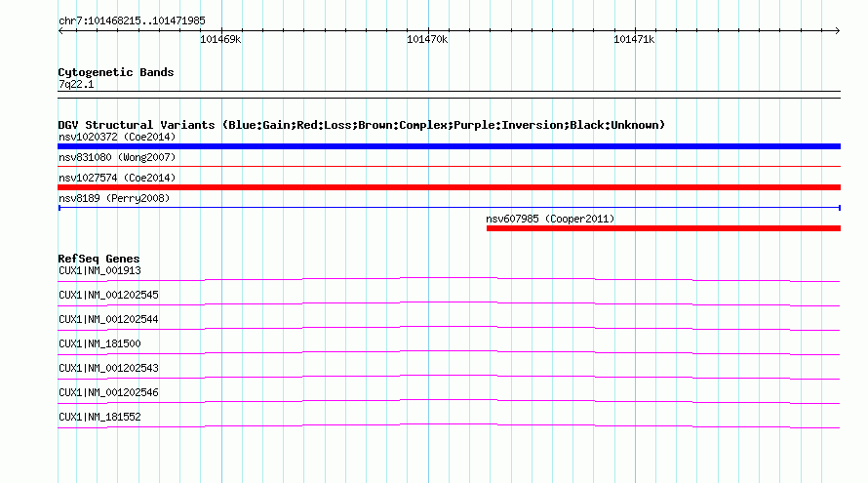
Task: Click the 7q22.1 band label
Action: click(76, 85)
